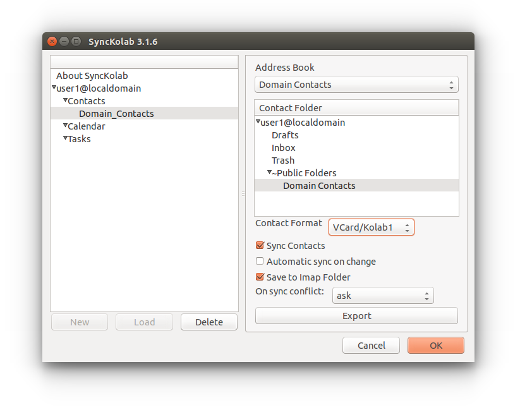Select Domain_Contacts in left tree
Viewport: 532px width, 417px height.
[x=116, y=114]
